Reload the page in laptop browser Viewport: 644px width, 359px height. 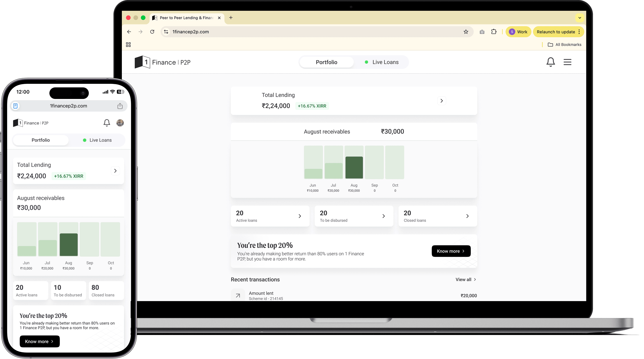(x=152, y=32)
